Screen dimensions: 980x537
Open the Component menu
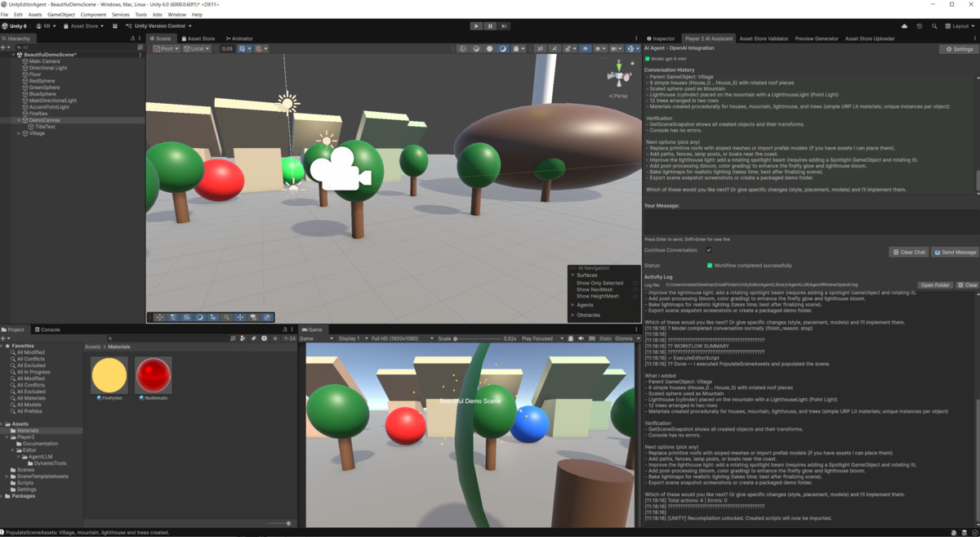tap(93, 15)
